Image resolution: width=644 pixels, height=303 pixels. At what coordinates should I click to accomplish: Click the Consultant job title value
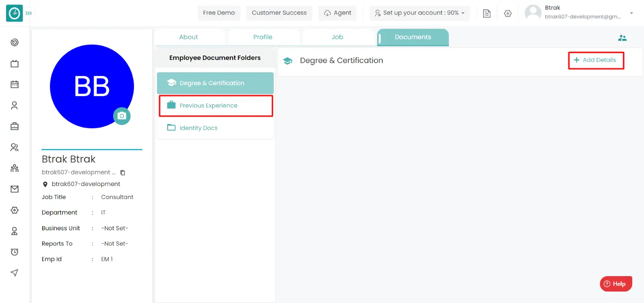pos(117,197)
